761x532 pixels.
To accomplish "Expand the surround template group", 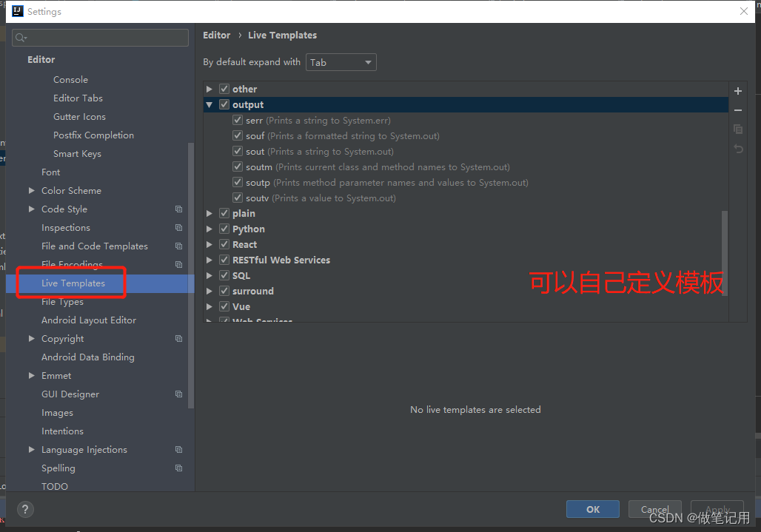I will [x=209, y=291].
